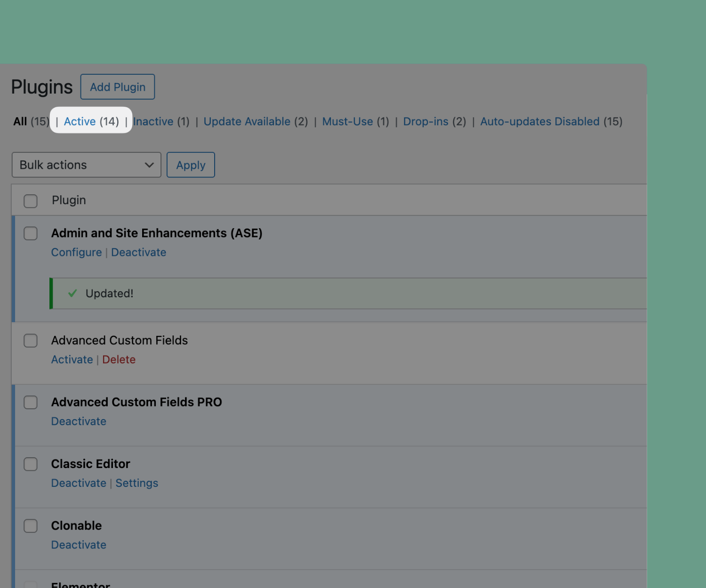Show Must-Use plugins
Image resolution: width=706 pixels, height=588 pixels.
[347, 121]
